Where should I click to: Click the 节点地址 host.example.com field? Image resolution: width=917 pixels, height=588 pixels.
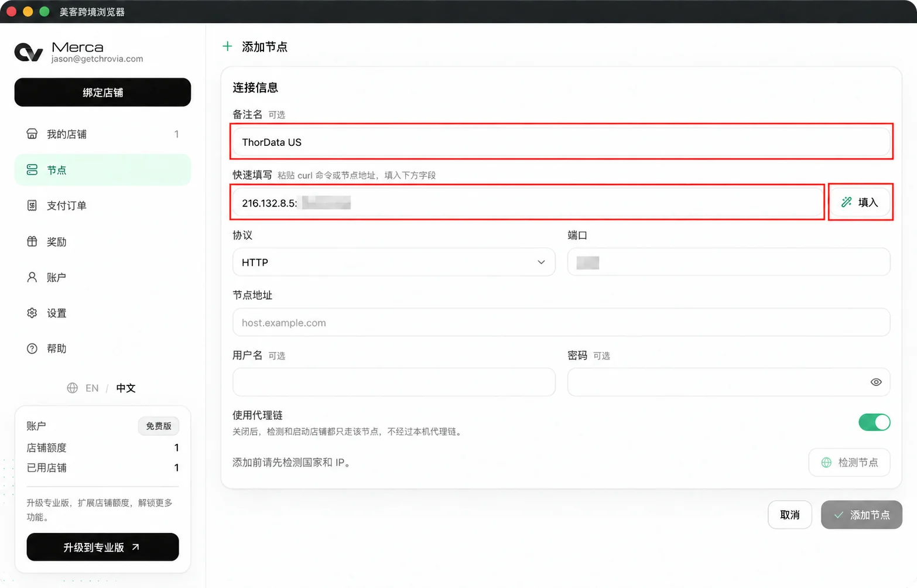click(562, 323)
